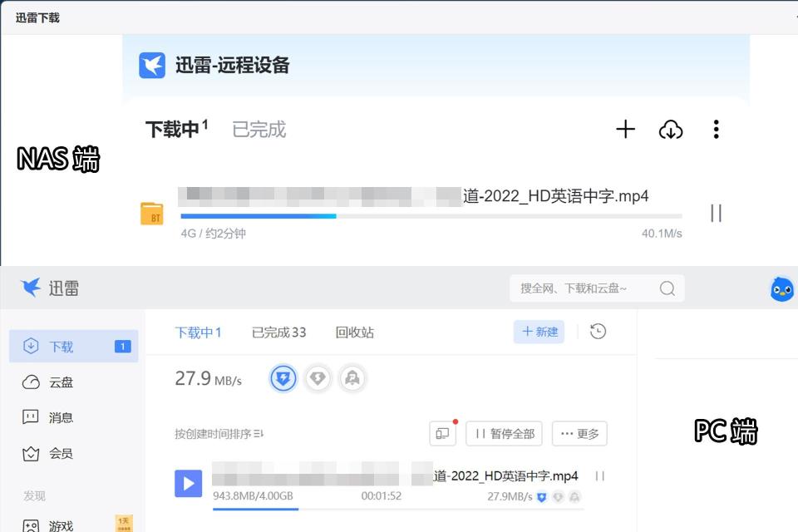Open the blue bird user avatar
Viewport: 798px width, 532px height.
781,289
